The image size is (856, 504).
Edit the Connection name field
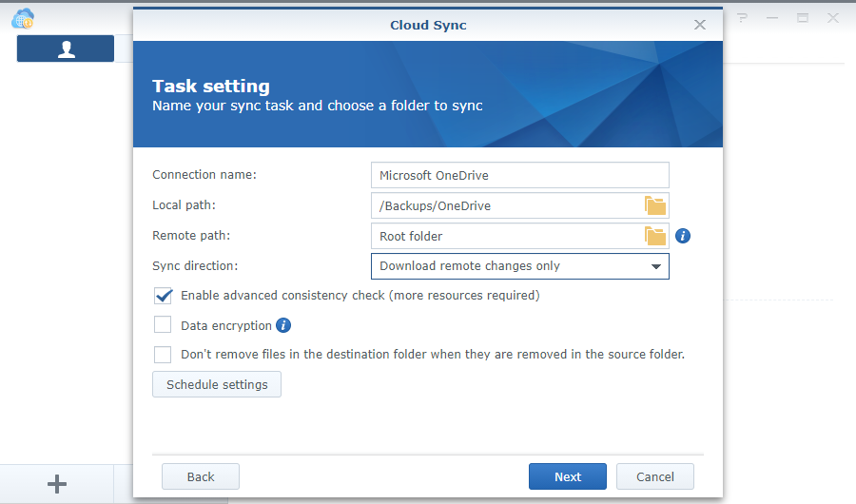[519, 175]
